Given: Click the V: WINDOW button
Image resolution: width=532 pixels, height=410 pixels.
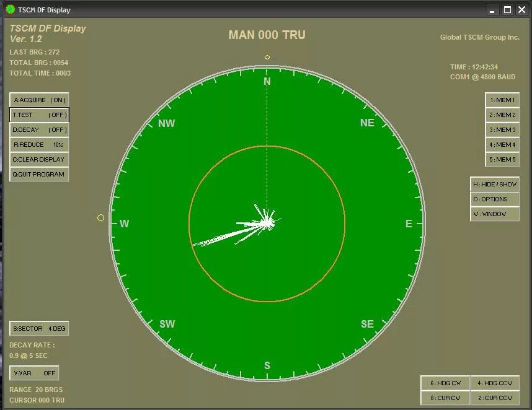Looking at the screenshot, I should tap(495, 214).
